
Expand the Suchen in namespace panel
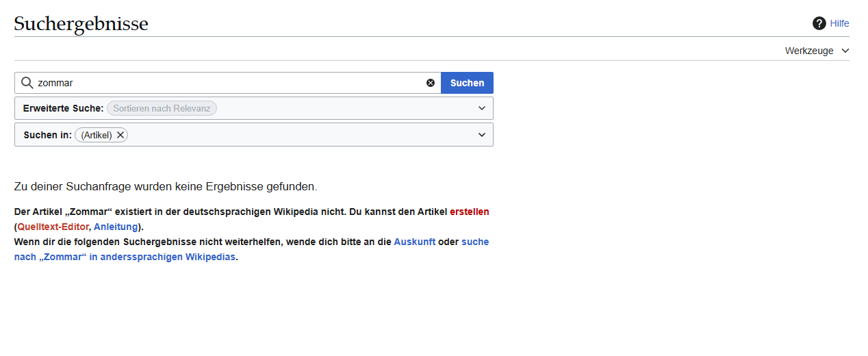(481, 135)
